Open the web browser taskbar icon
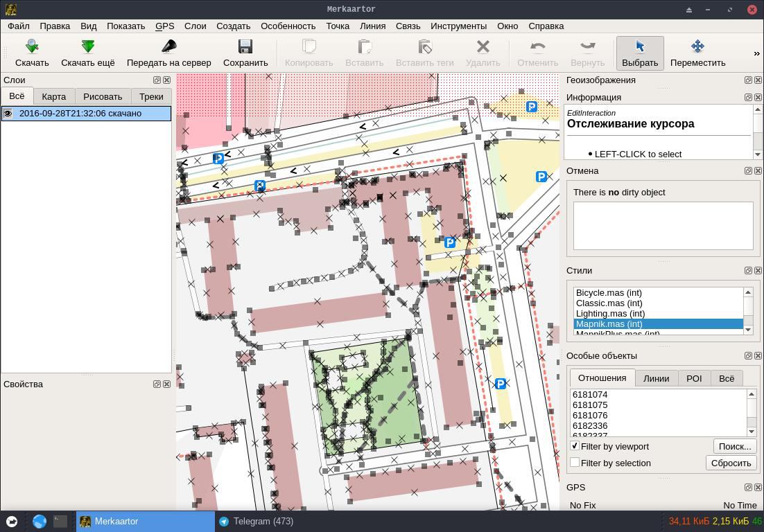 click(x=40, y=522)
